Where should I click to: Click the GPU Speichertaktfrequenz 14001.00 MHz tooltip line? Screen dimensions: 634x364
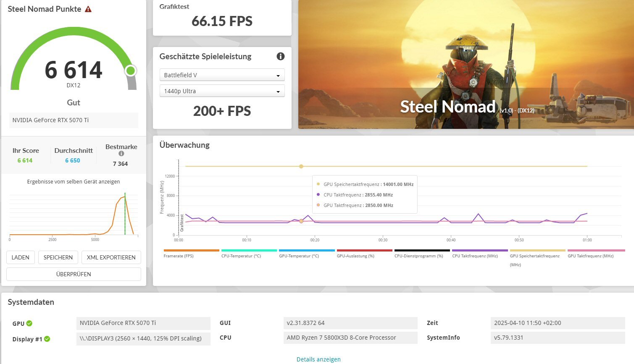tap(365, 184)
